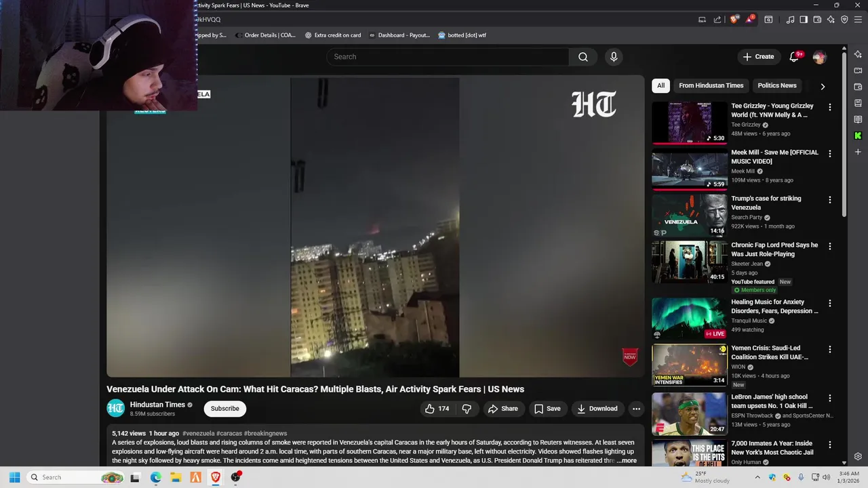This screenshot has height=488, width=868.
Task: Open YouTube notifications bell
Action: click(794, 57)
